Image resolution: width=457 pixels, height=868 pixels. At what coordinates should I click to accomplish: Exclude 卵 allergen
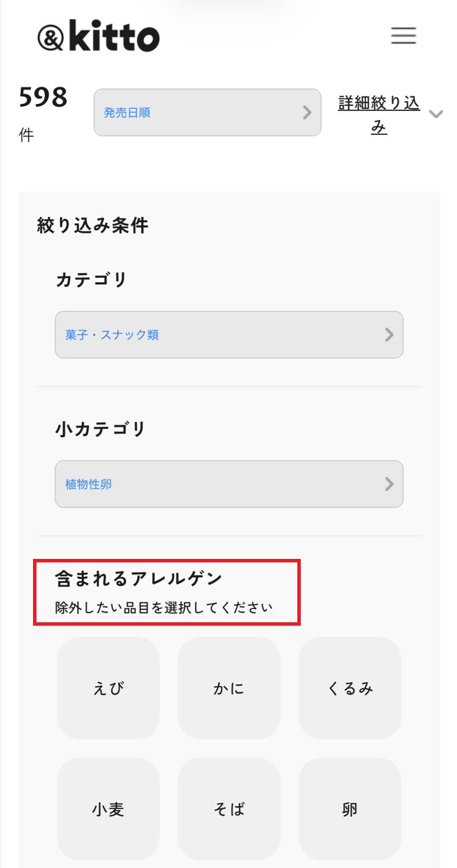point(350,809)
